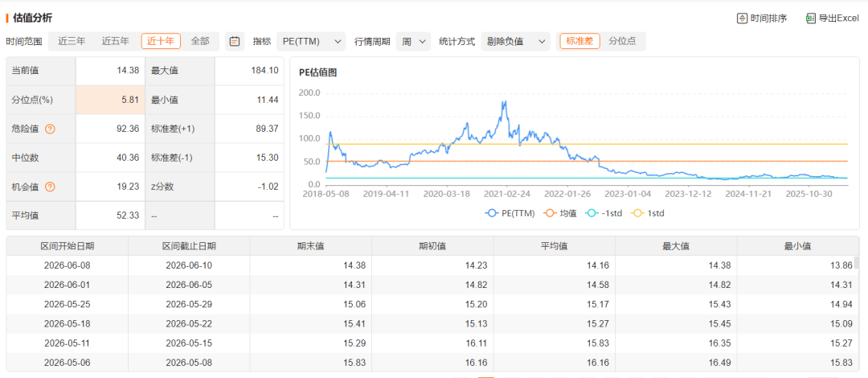Screen dimensions: 868x378
Task: Click the 时间排序 sort icon
Action: (x=742, y=18)
